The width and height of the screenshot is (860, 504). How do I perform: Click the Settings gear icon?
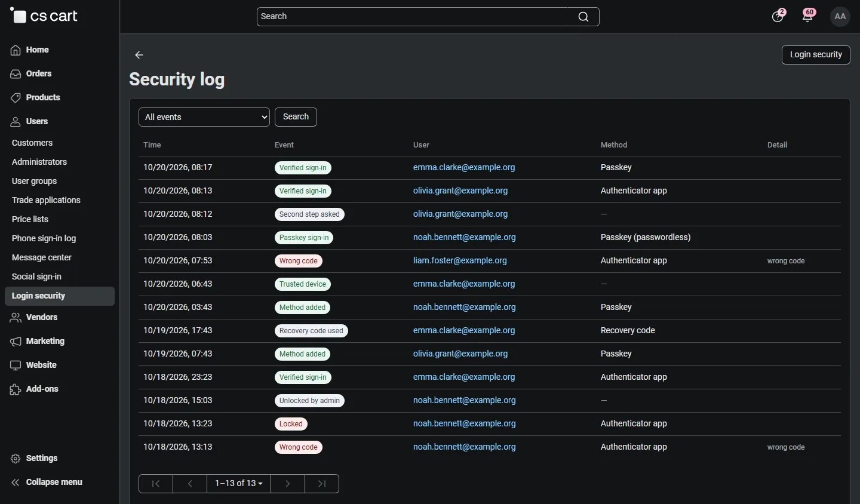(16, 459)
